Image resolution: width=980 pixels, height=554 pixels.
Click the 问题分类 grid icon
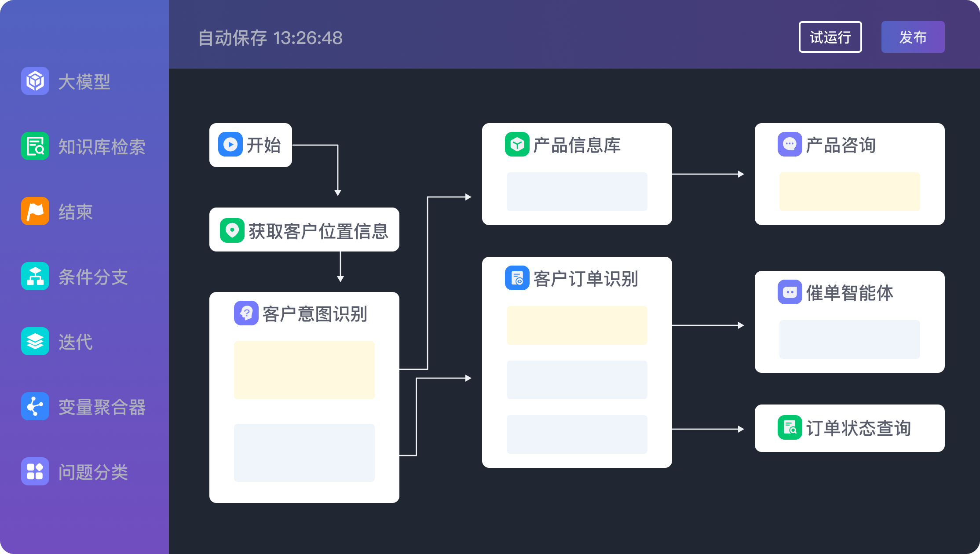[x=35, y=471]
